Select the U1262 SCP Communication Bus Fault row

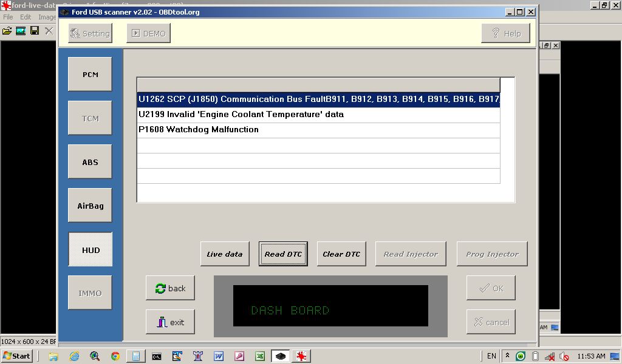coord(318,99)
